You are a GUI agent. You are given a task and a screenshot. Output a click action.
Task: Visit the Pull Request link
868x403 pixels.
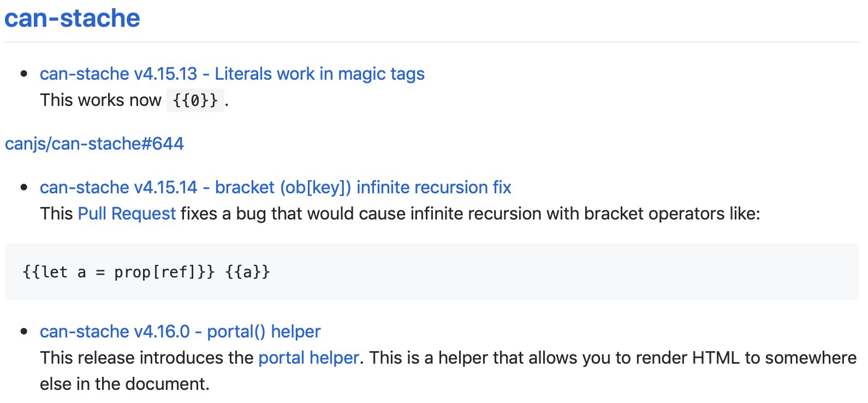click(127, 214)
